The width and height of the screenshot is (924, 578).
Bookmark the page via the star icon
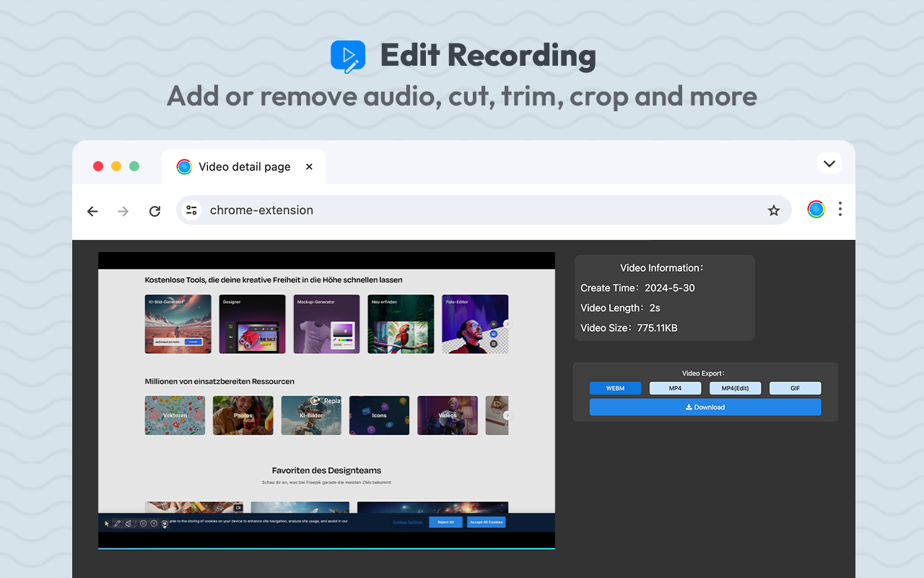pos(774,210)
